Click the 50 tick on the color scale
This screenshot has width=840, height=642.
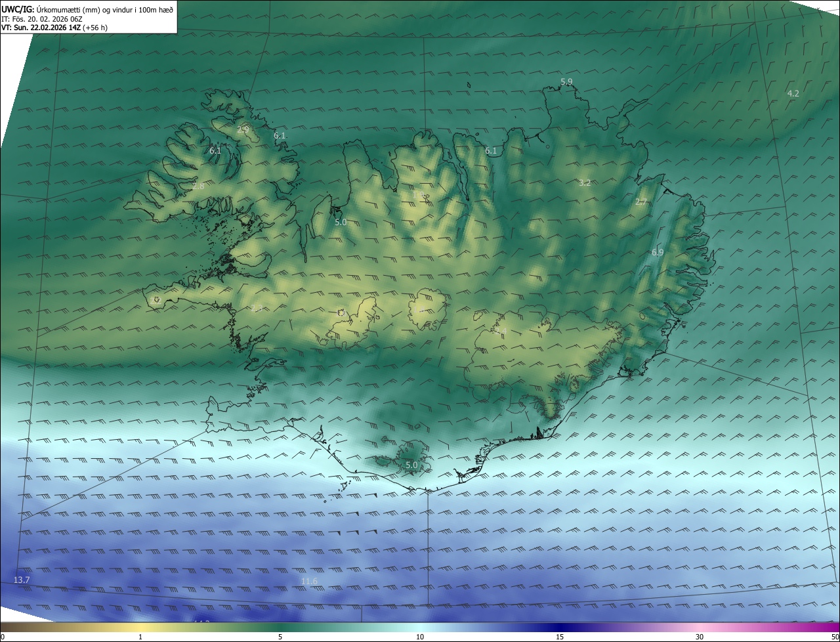pyautogui.click(x=835, y=637)
